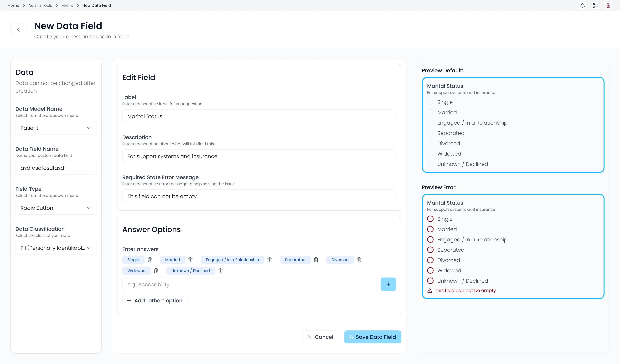Screen dimensions: 620x364
Task: Open the user profile avatar icon
Action: coord(608,5)
